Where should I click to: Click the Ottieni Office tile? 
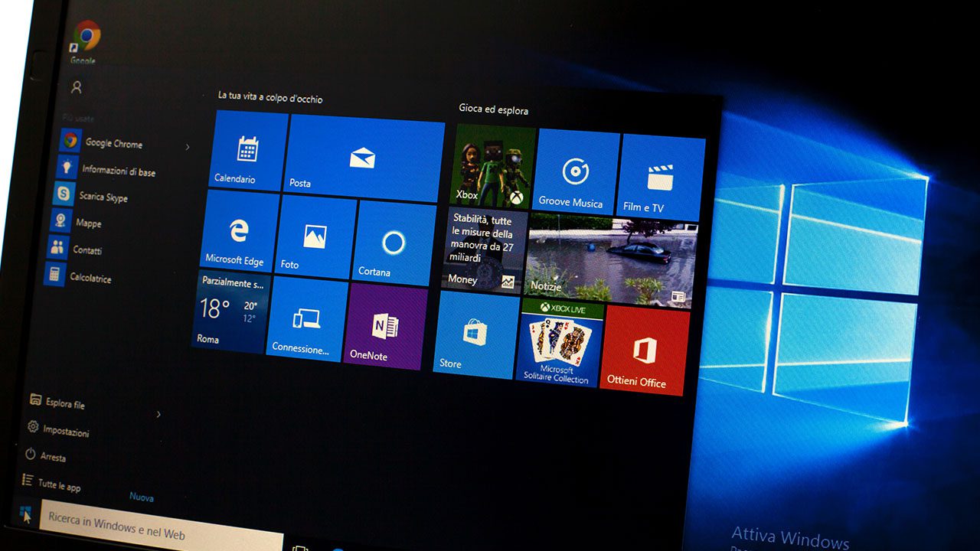tap(644, 352)
